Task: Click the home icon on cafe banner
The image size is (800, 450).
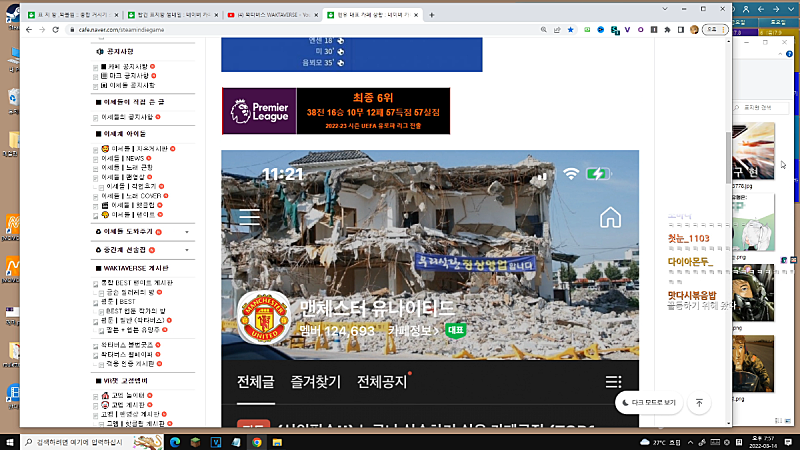Action: (x=610, y=217)
